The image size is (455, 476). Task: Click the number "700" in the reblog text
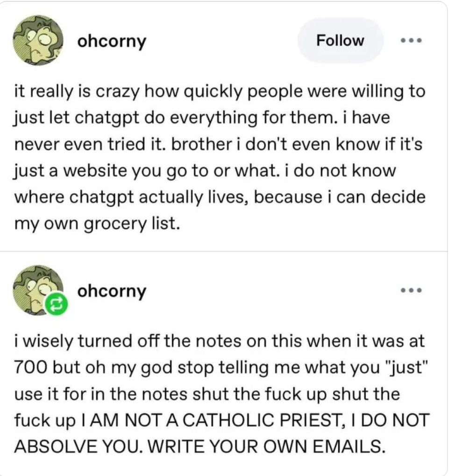click(31, 368)
